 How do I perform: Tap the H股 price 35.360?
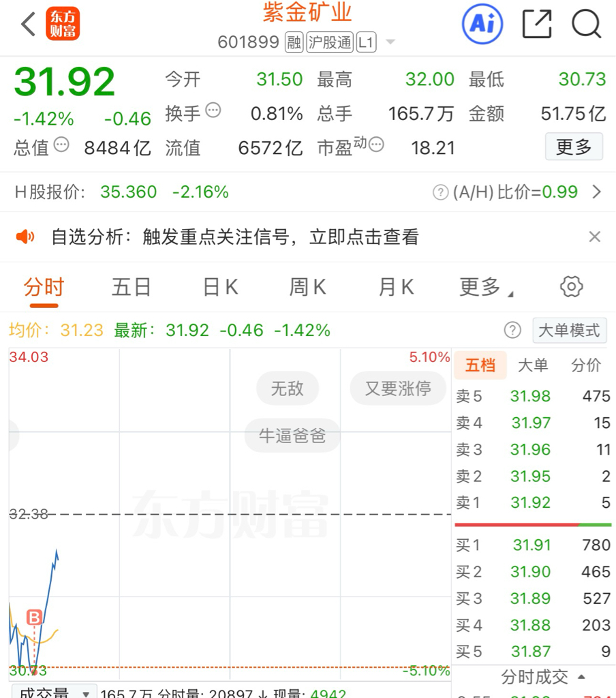(x=129, y=192)
